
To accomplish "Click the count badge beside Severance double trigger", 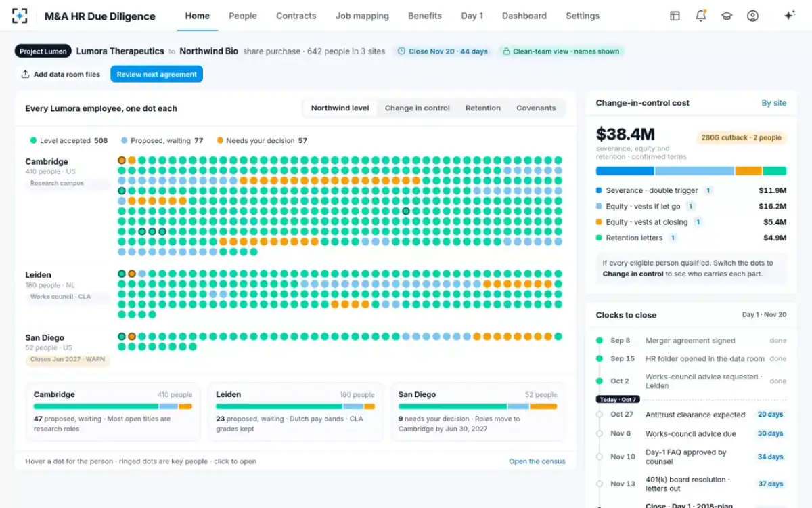I will pyautogui.click(x=708, y=190).
